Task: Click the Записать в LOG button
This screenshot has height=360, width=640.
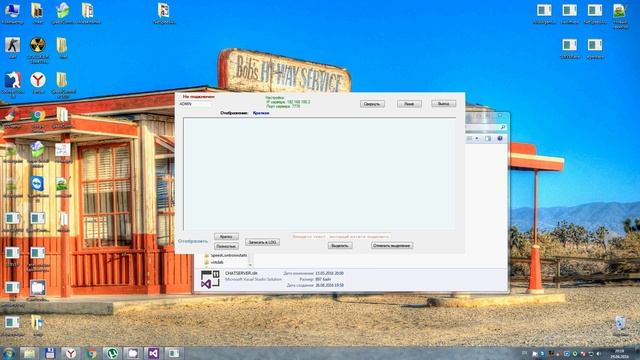Action: pos(262,242)
